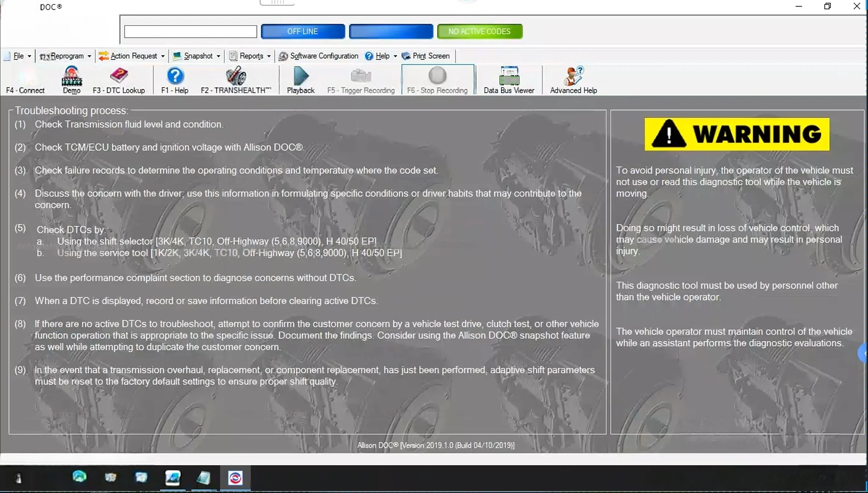The width and height of the screenshot is (868, 493).
Task: Click the step "Check failure records to determine"
Action: pyautogui.click(x=236, y=170)
